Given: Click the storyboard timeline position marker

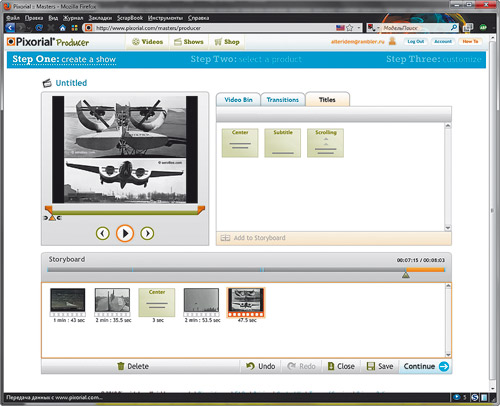Looking at the screenshot, I should point(405,275).
